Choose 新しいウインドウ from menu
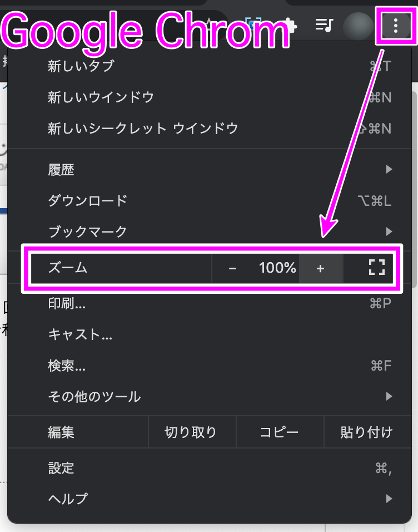418x532 pixels. (x=210, y=97)
